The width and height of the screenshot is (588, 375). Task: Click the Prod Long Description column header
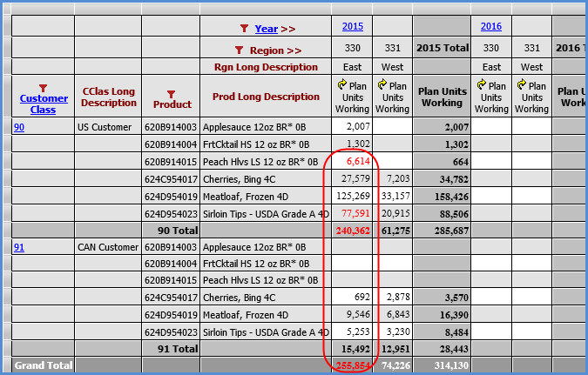click(266, 97)
